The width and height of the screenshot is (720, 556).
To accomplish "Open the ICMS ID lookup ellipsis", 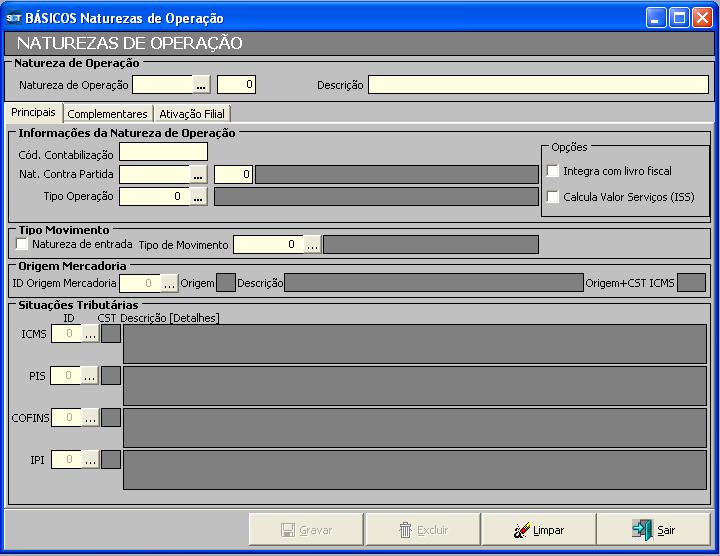I will [x=90, y=334].
